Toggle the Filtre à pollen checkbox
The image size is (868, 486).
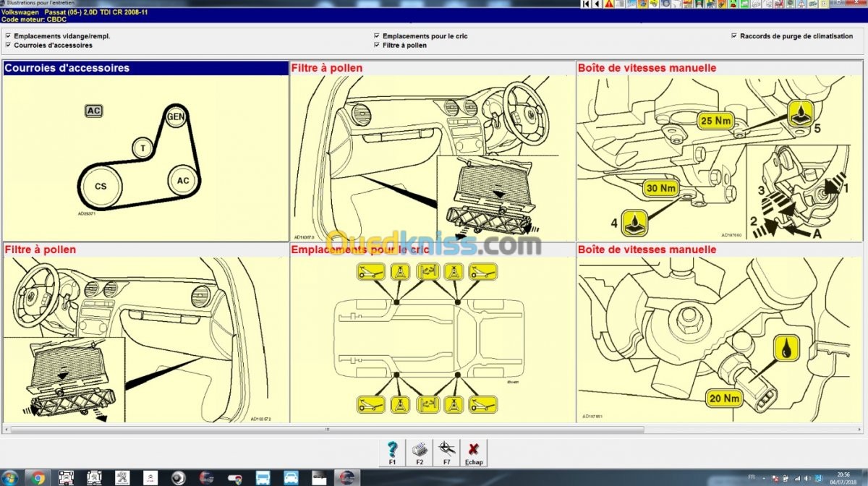[x=377, y=45]
